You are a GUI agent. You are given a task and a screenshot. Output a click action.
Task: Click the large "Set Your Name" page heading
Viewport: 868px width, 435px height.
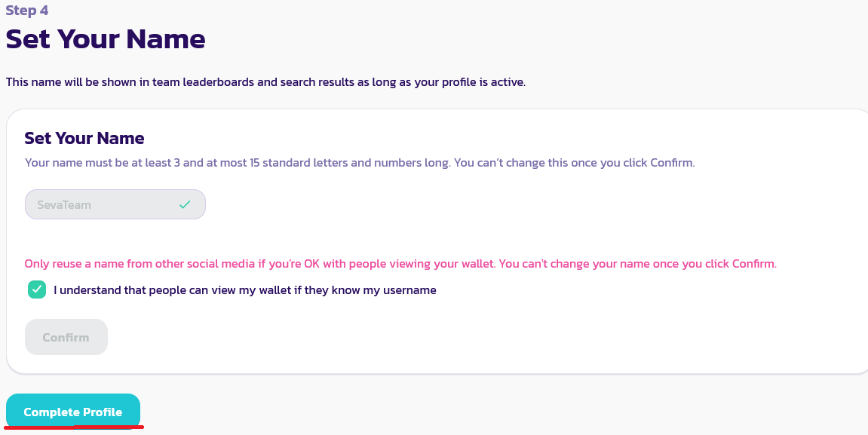106,39
